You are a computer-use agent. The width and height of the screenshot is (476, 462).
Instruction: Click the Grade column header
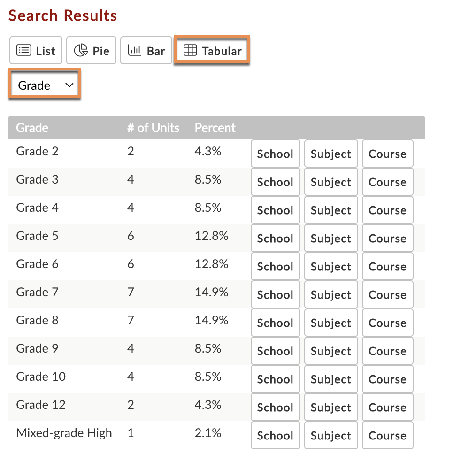click(x=32, y=128)
